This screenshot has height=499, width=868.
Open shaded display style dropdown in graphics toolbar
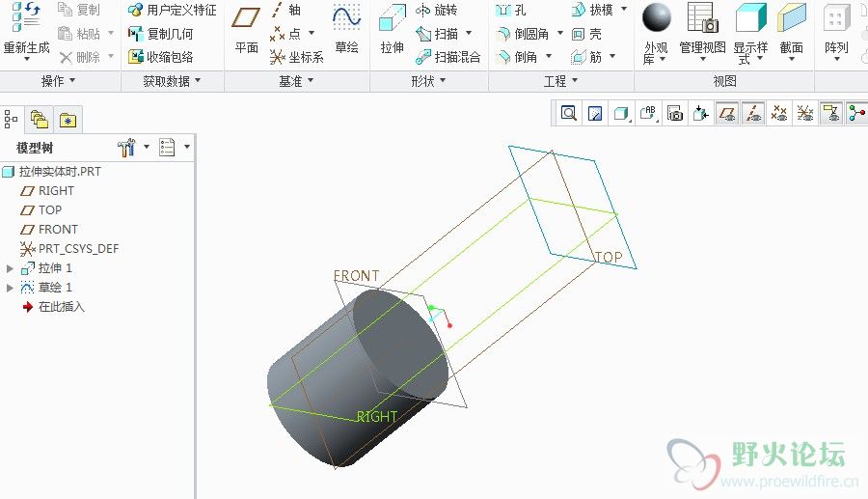(622, 114)
